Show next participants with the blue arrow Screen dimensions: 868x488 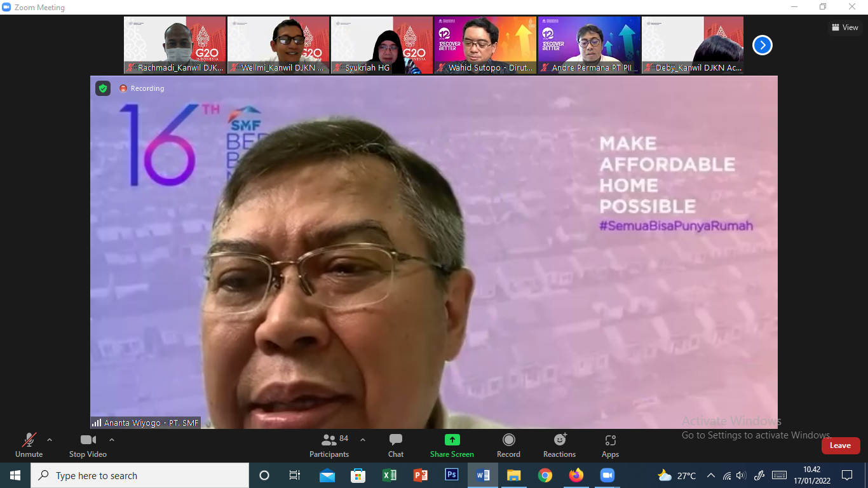762,45
